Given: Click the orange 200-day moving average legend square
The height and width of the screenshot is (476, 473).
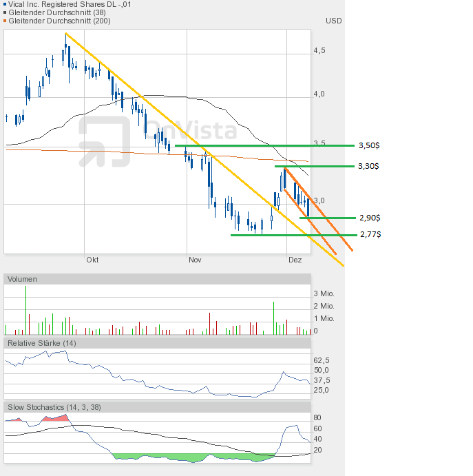Looking at the screenshot, I should (6, 21).
